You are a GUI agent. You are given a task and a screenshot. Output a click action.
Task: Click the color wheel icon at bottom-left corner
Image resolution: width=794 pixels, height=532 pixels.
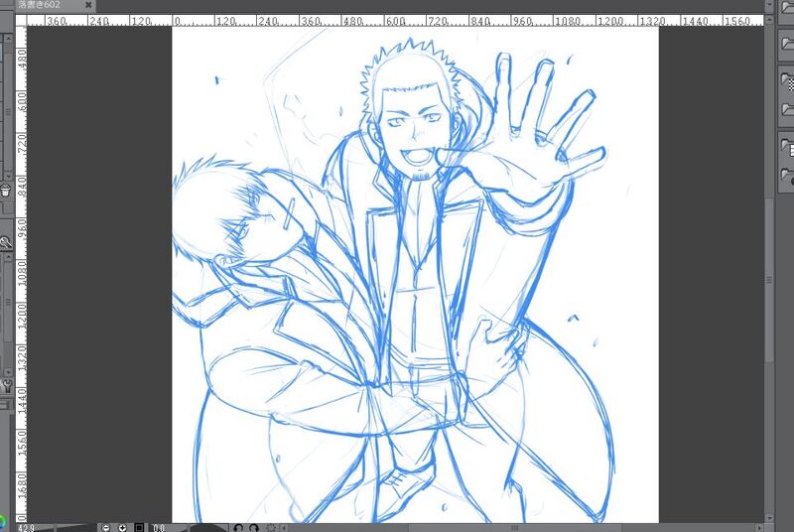[x=3, y=522]
